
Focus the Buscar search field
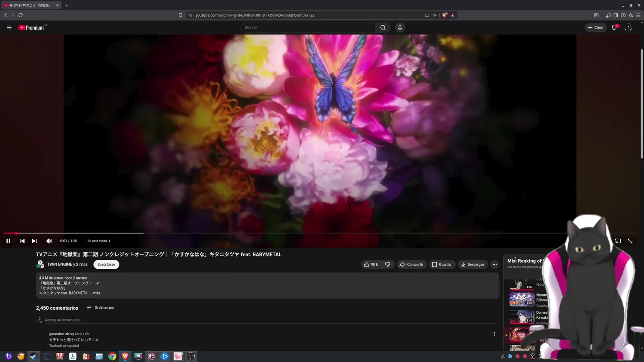coord(307,27)
